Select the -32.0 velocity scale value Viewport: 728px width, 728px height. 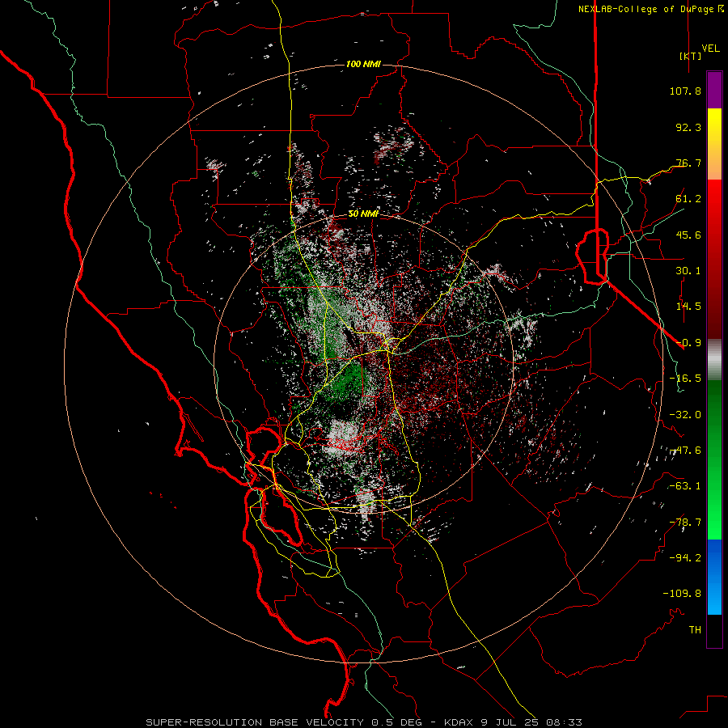pos(685,415)
